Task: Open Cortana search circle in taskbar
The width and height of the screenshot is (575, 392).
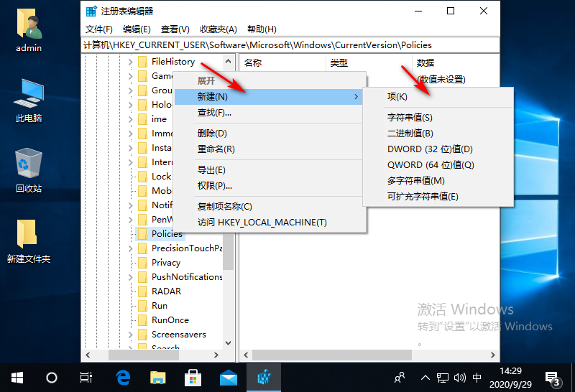Action: click(51, 378)
